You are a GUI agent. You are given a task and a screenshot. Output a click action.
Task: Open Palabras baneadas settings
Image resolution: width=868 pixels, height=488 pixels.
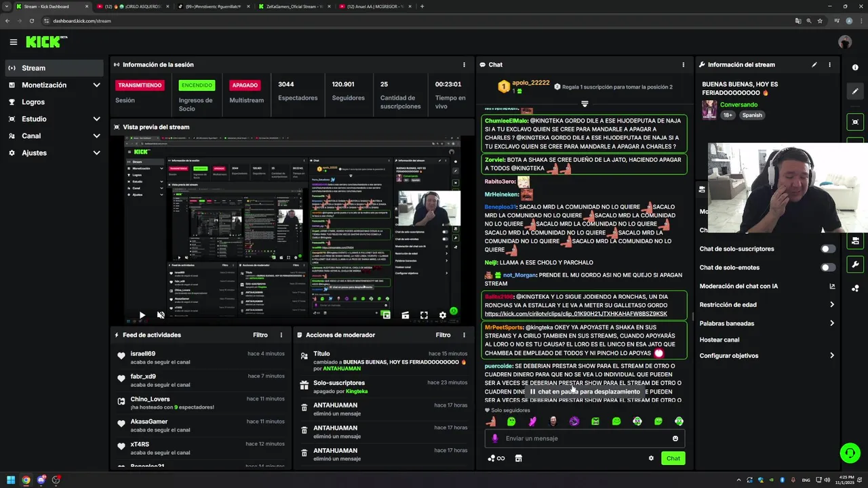(767, 323)
